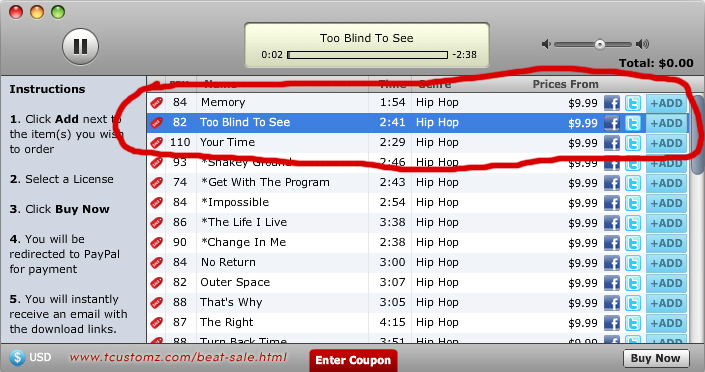Add That's Why to cart

(666, 303)
